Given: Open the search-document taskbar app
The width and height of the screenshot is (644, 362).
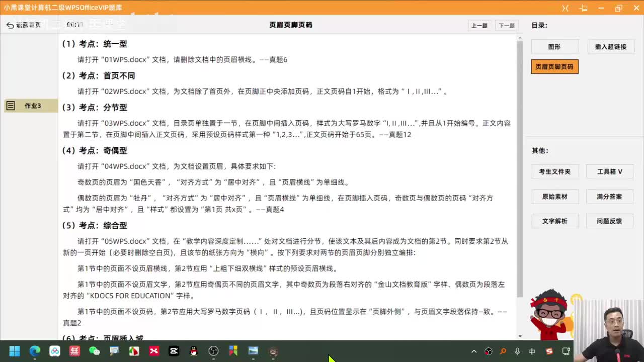Looking at the screenshot, I should tap(114, 351).
